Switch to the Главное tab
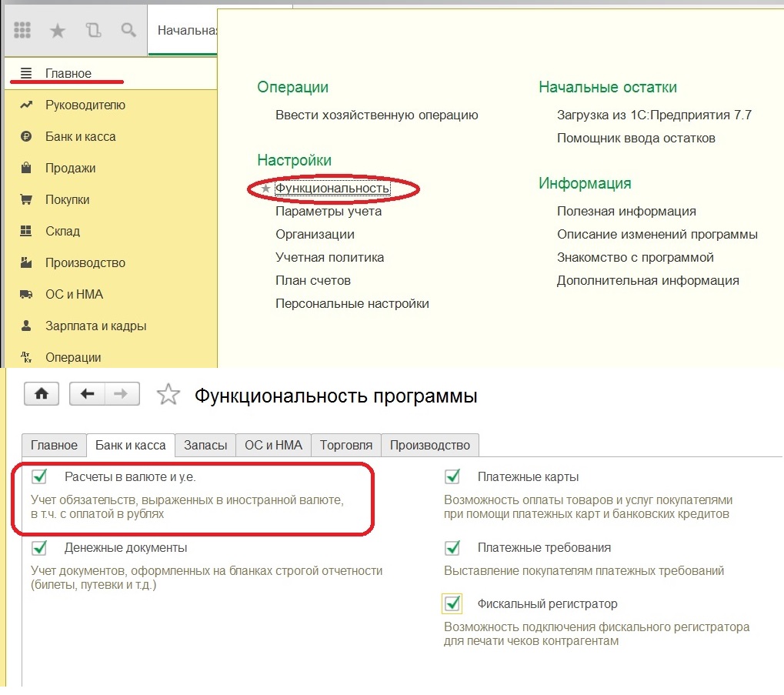The image size is (784, 695). pyautogui.click(x=54, y=446)
